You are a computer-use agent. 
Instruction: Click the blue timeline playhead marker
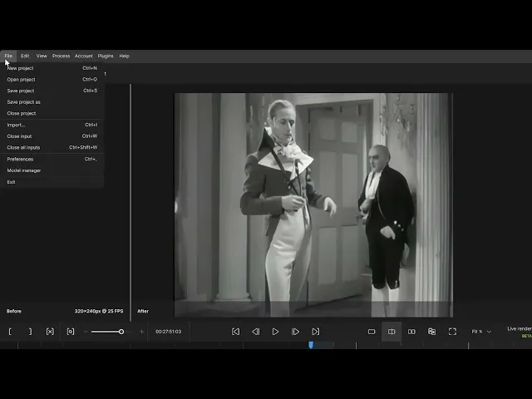pos(311,345)
